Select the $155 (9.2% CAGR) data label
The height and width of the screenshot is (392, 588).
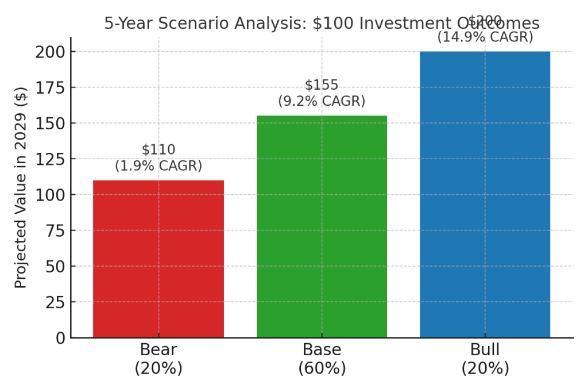tap(322, 93)
